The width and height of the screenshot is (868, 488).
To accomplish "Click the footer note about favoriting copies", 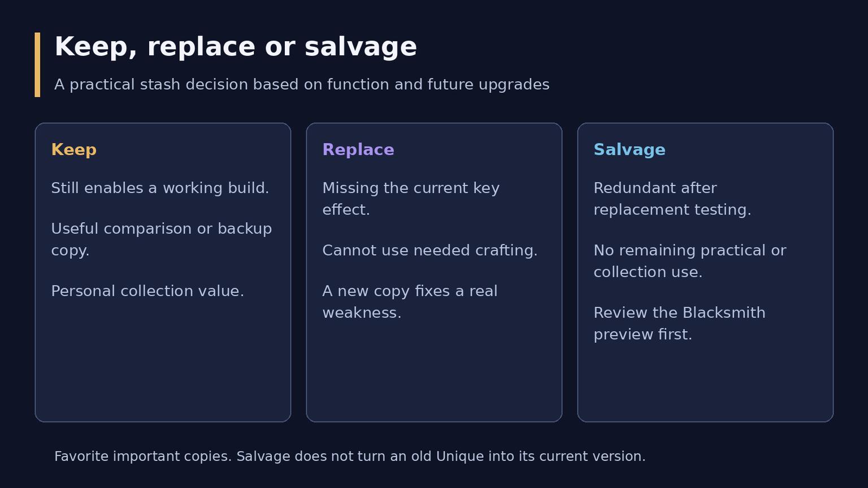I will pyautogui.click(x=350, y=456).
